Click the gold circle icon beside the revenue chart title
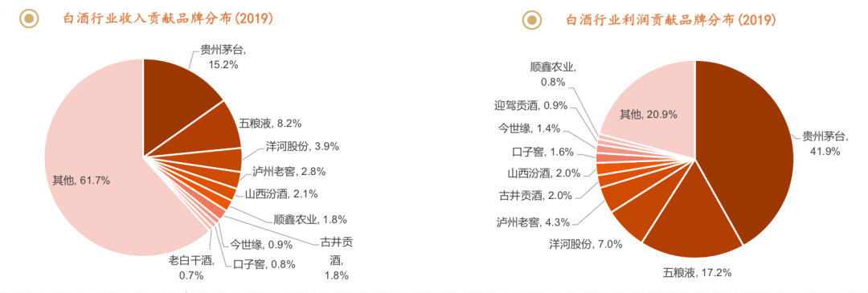This screenshot has width=868, height=293. pyautogui.click(x=29, y=18)
